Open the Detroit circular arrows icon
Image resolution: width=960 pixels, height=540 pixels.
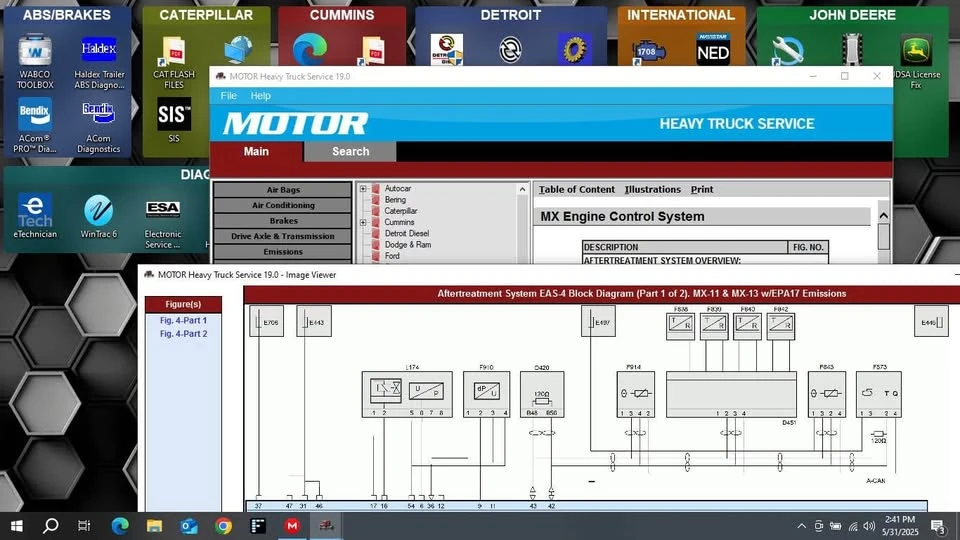pyautogui.click(x=510, y=50)
